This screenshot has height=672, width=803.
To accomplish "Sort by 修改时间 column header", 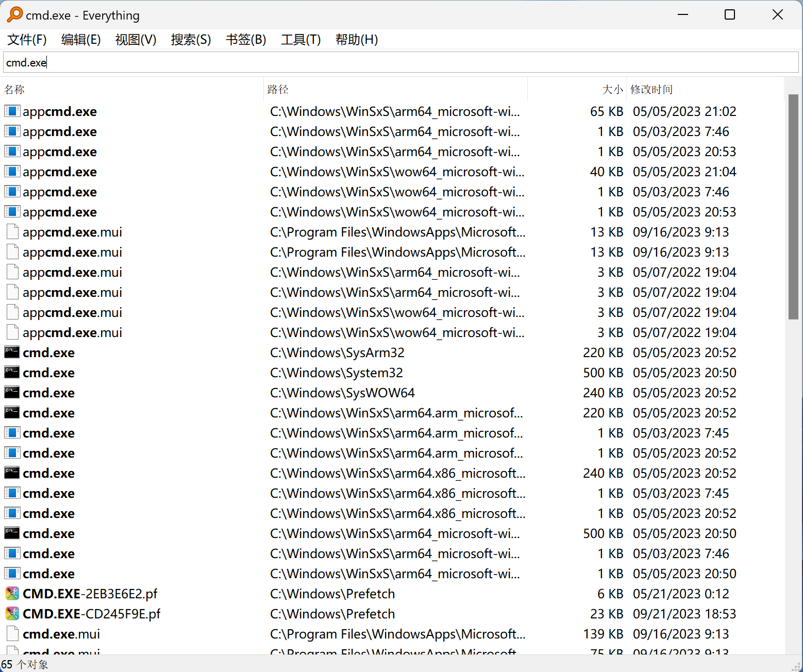I will point(651,90).
